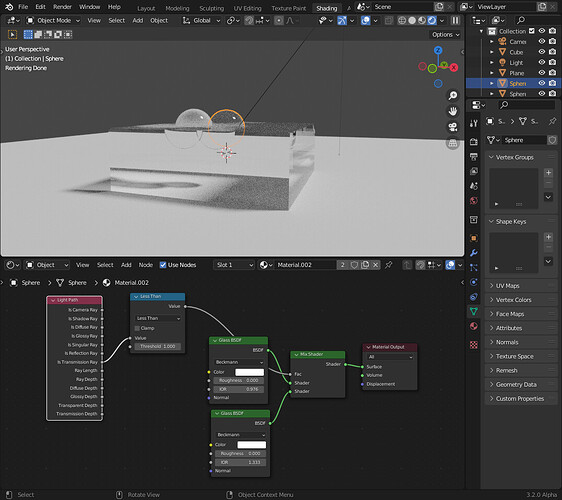Select wireframe viewport shading icon
562x500 pixels.
[402, 20]
